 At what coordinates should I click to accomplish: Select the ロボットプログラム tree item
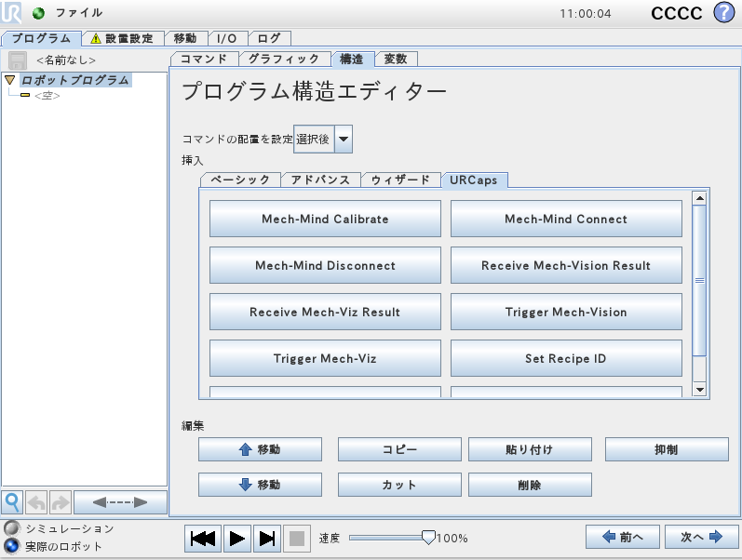75,80
